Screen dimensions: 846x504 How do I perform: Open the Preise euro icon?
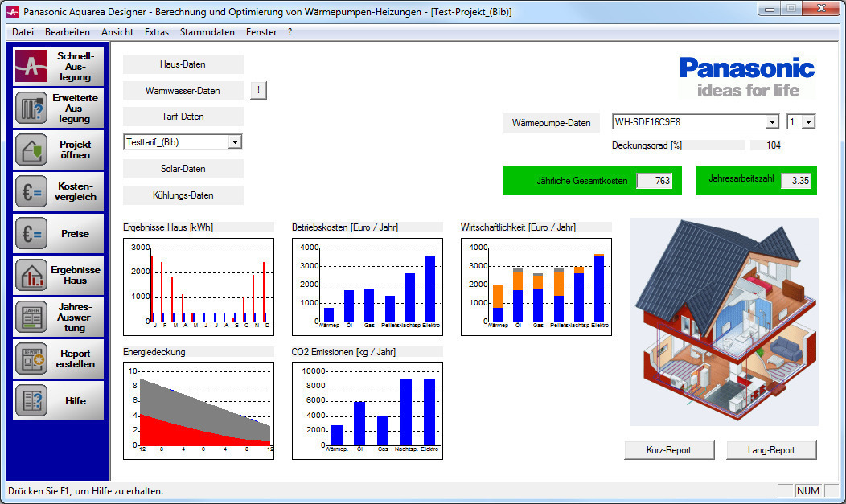pos(31,233)
